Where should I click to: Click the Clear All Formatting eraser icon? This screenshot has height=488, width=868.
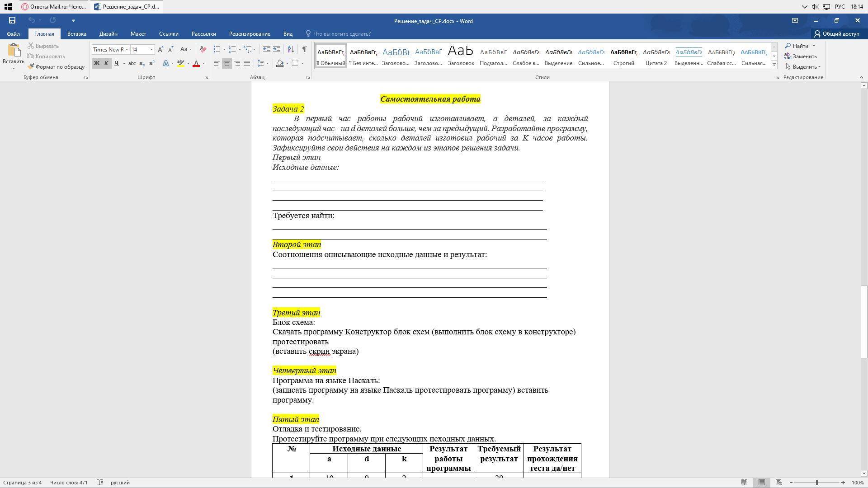pyautogui.click(x=203, y=49)
